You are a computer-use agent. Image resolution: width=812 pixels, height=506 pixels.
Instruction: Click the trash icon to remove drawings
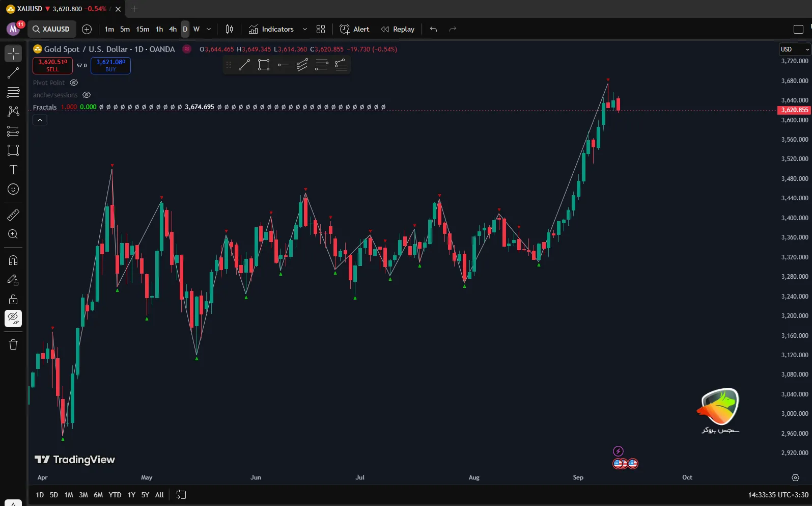13,345
